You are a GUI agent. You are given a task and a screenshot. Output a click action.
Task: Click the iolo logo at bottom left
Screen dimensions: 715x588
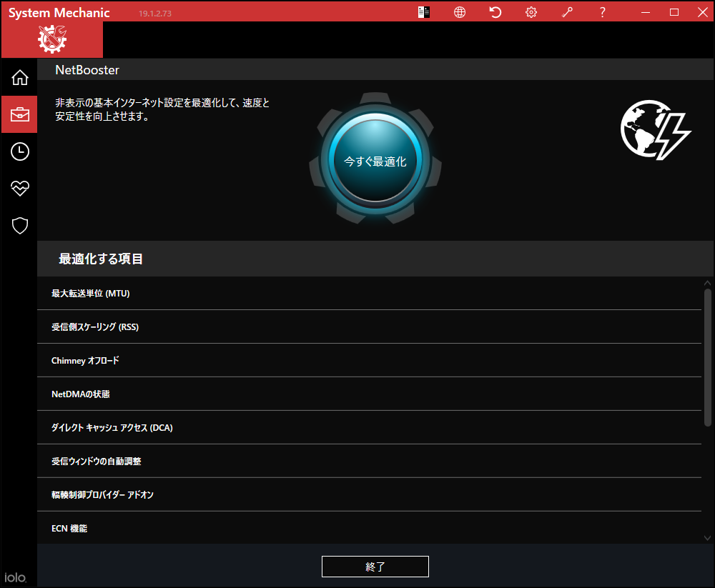click(x=15, y=577)
